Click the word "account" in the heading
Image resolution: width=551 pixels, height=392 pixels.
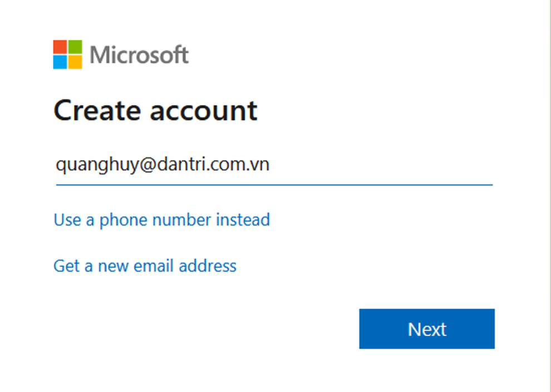[204, 110]
